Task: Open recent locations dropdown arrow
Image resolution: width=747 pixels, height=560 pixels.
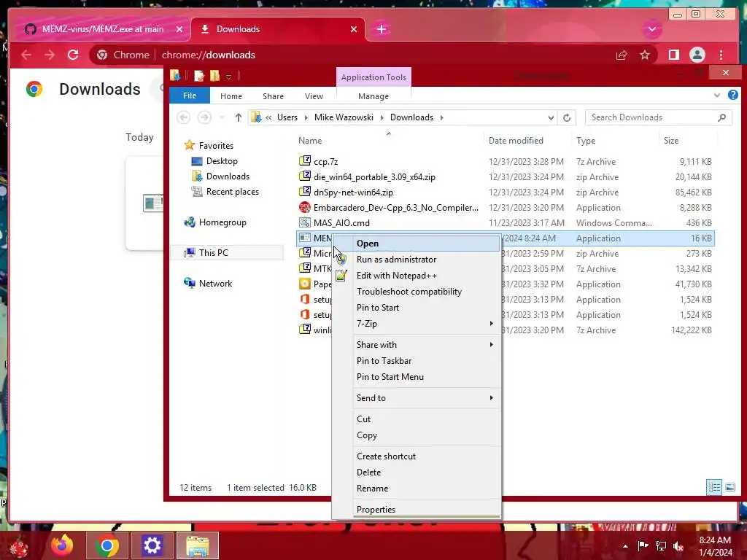Action: click(x=222, y=117)
